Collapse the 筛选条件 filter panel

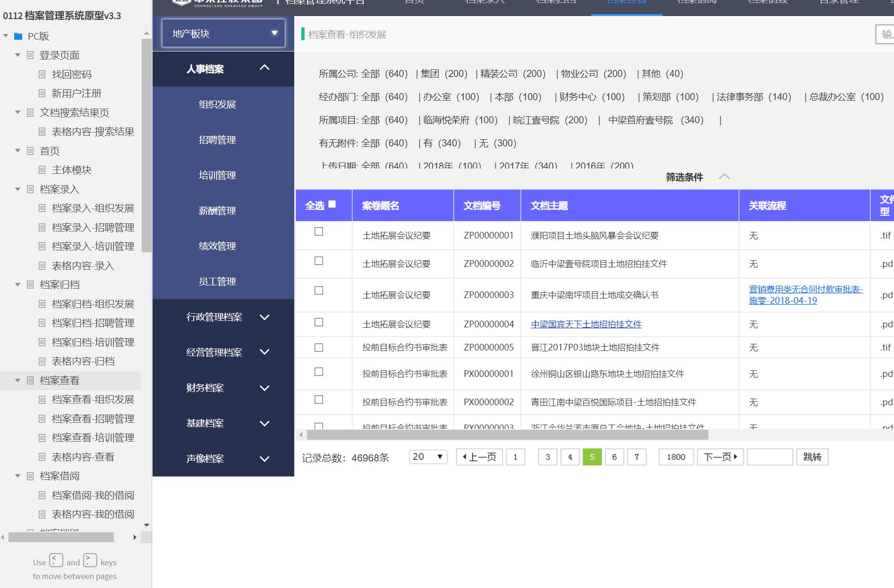tap(724, 177)
